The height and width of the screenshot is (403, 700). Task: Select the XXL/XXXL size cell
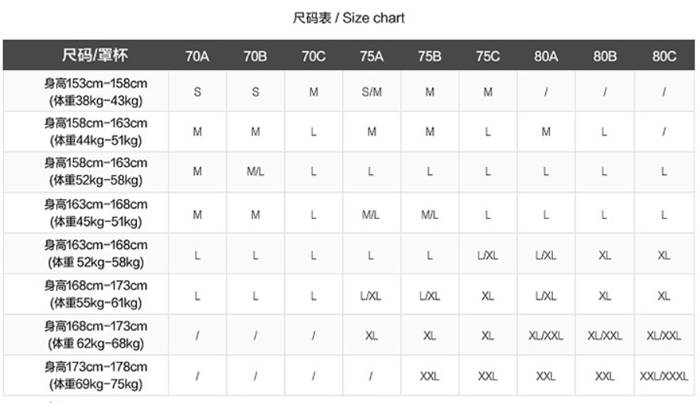tap(663, 376)
